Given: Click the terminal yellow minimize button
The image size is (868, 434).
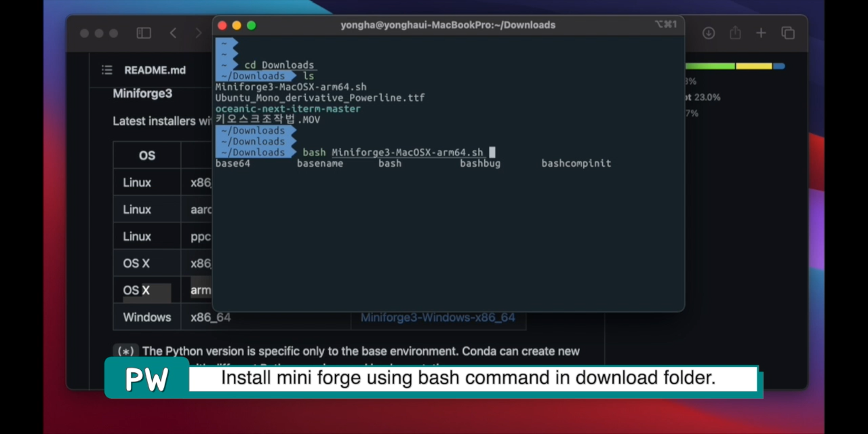Looking at the screenshot, I should 237,25.
